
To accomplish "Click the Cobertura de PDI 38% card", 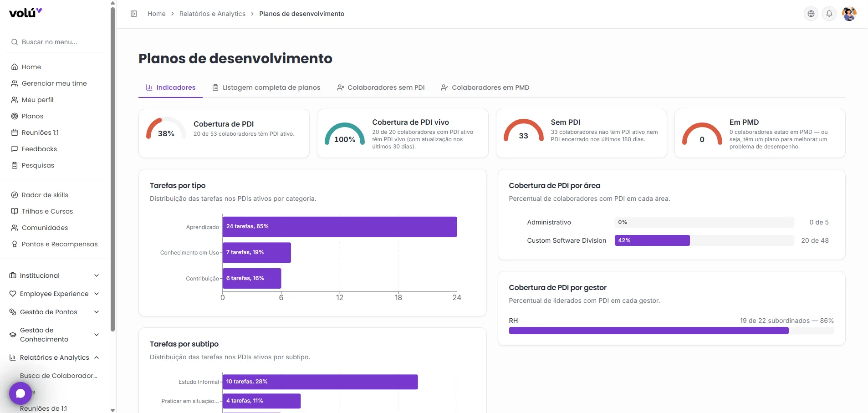I will pyautogui.click(x=224, y=133).
